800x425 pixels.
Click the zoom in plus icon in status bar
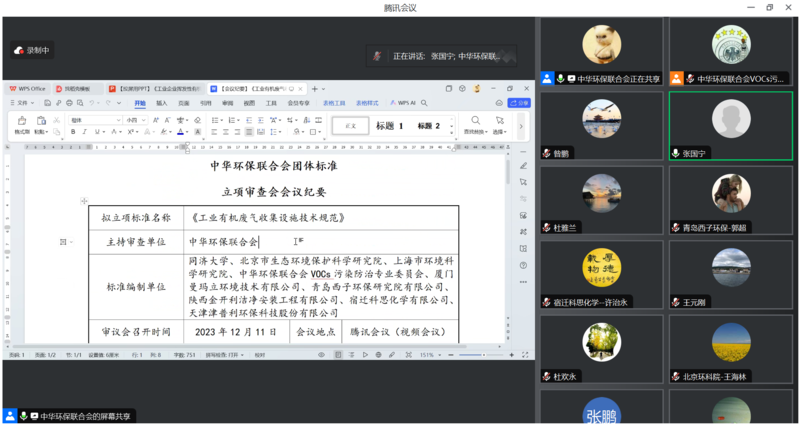pos(512,355)
